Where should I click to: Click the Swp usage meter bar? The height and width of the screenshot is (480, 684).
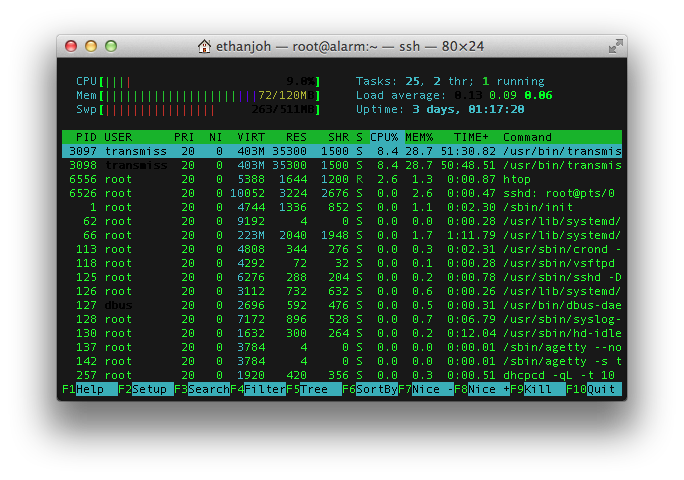pos(198,110)
